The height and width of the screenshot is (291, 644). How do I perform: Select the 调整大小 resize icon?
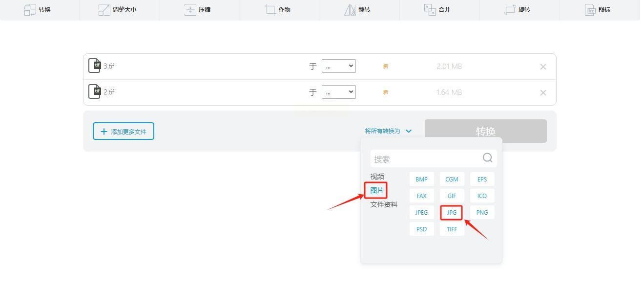click(104, 9)
